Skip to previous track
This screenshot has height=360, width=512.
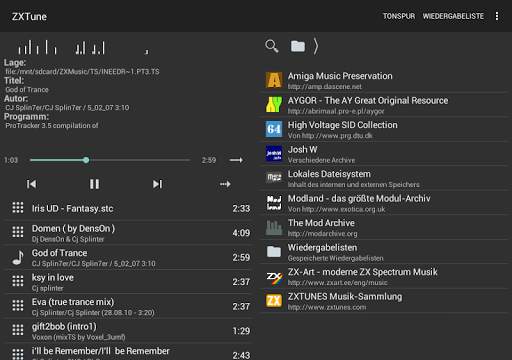pos(31,184)
